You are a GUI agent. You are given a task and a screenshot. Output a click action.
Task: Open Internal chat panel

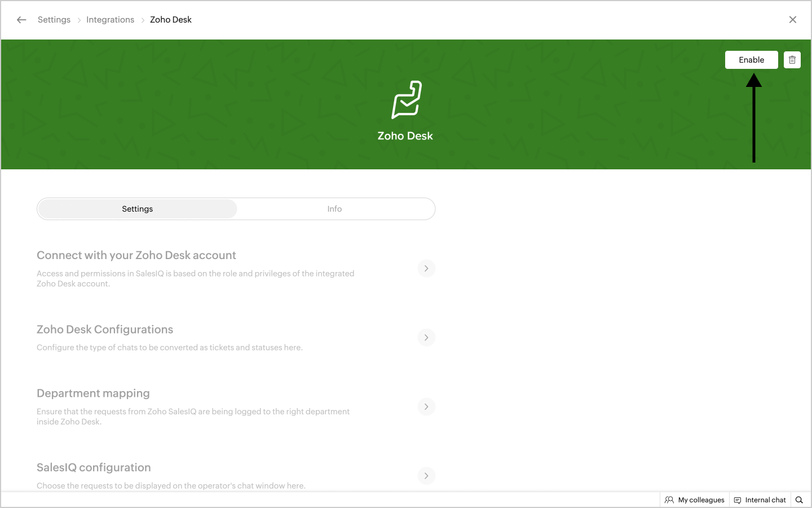[x=760, y=500]
